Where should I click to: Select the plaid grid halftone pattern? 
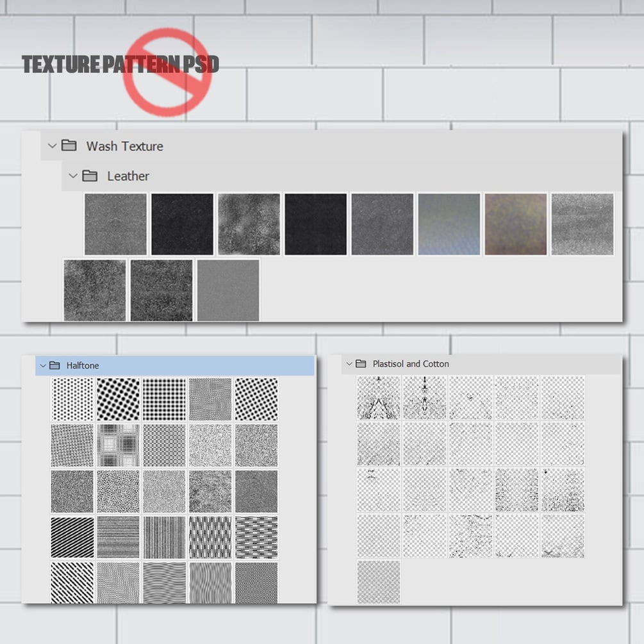click(x=119, y=445)
